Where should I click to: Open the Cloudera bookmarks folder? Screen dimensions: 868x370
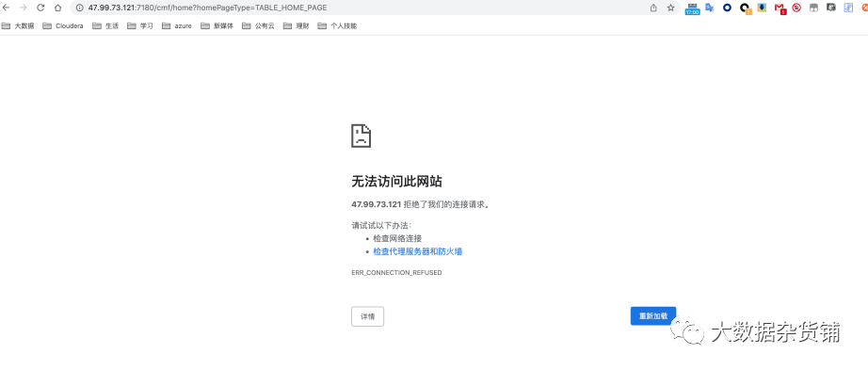(63, 25)
